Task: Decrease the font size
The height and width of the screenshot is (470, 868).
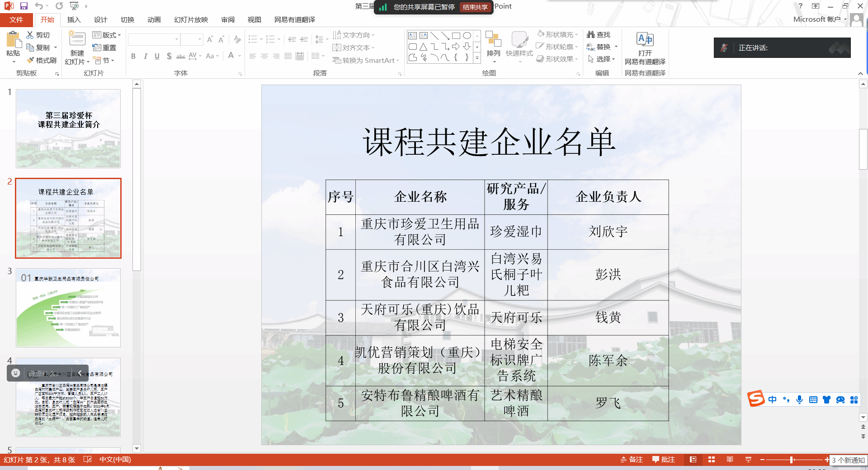Action: [221, 40]
